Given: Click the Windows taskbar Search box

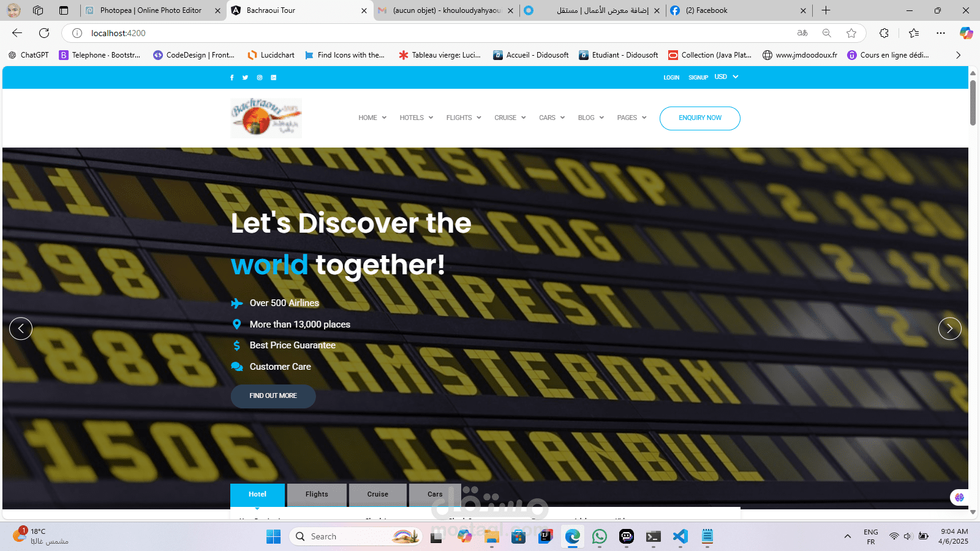Looking at the screenshot, I should click(x=355, y=537).
